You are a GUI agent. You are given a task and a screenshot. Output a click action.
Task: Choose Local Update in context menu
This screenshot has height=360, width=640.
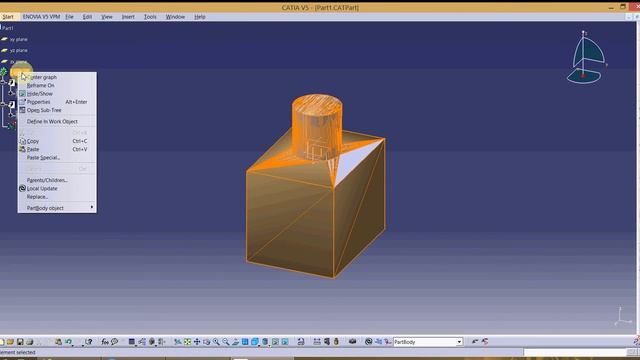[57, 189]
